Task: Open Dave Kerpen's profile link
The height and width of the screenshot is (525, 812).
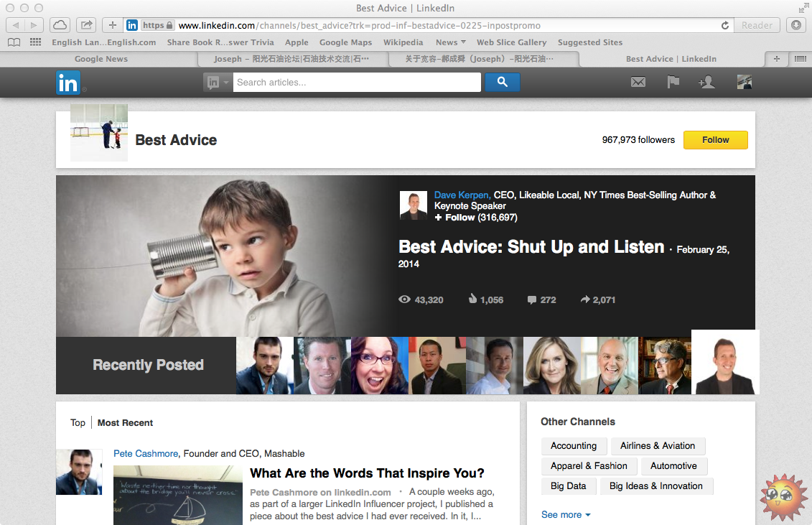Action: (x=462, y=195)
